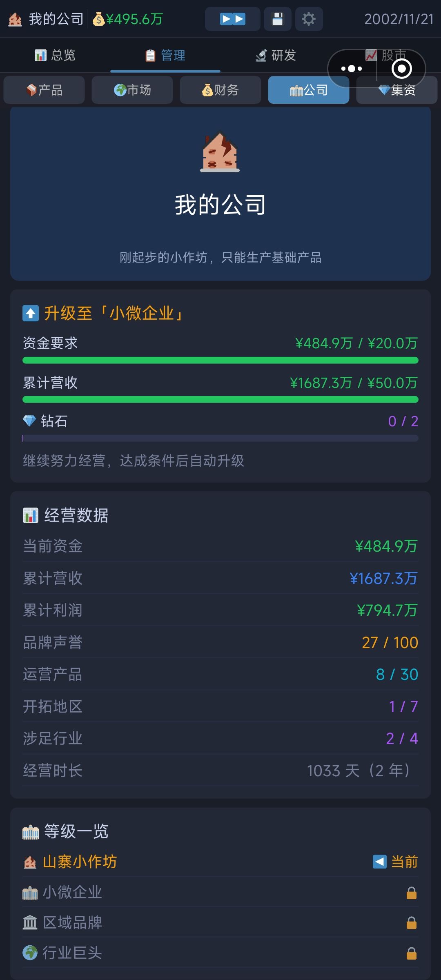Switch to the 总览 tab

pyautogui.click(x=55, y=55)
